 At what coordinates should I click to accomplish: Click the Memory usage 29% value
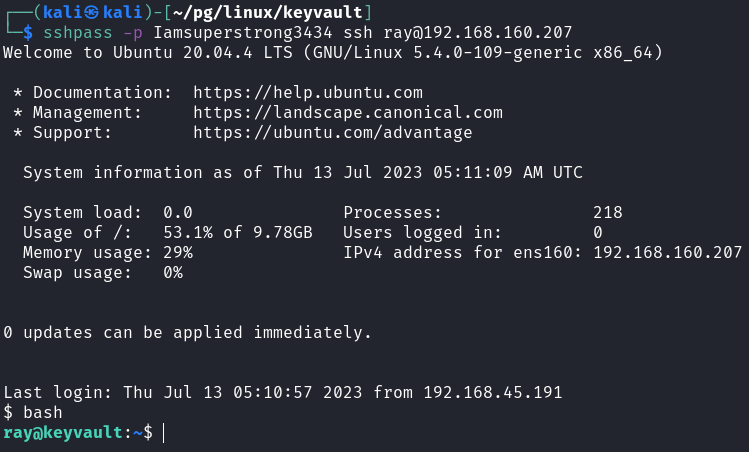(x=178, y=252)
